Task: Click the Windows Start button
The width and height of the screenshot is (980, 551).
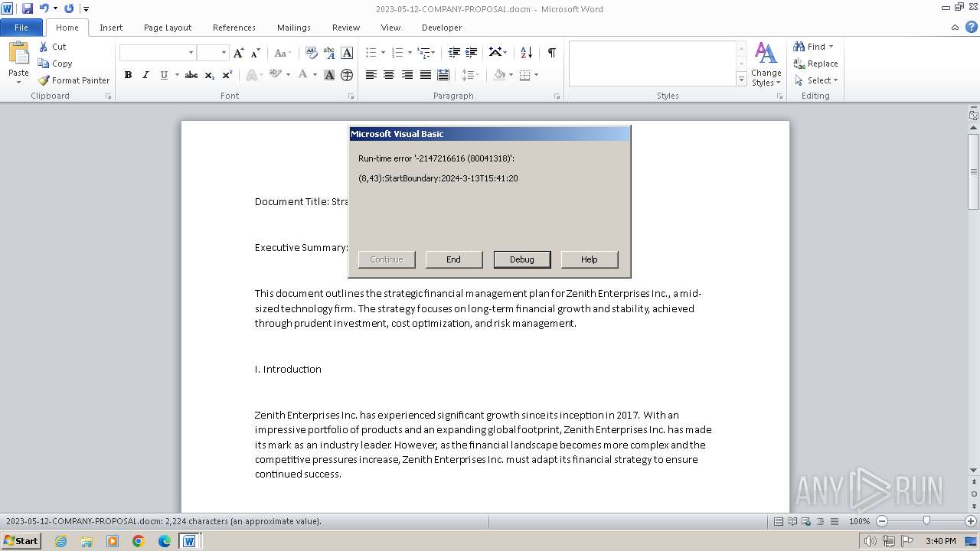Action: tap(21, 541)
